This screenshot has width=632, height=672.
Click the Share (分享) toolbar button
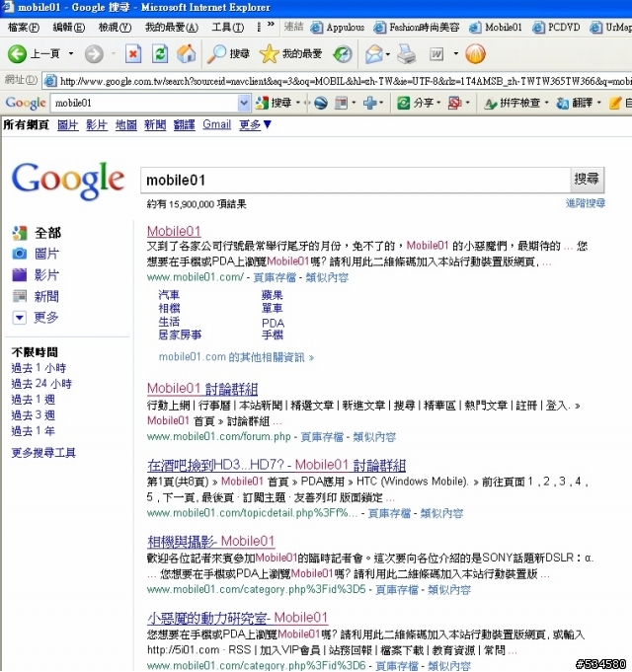coord(415,103)
